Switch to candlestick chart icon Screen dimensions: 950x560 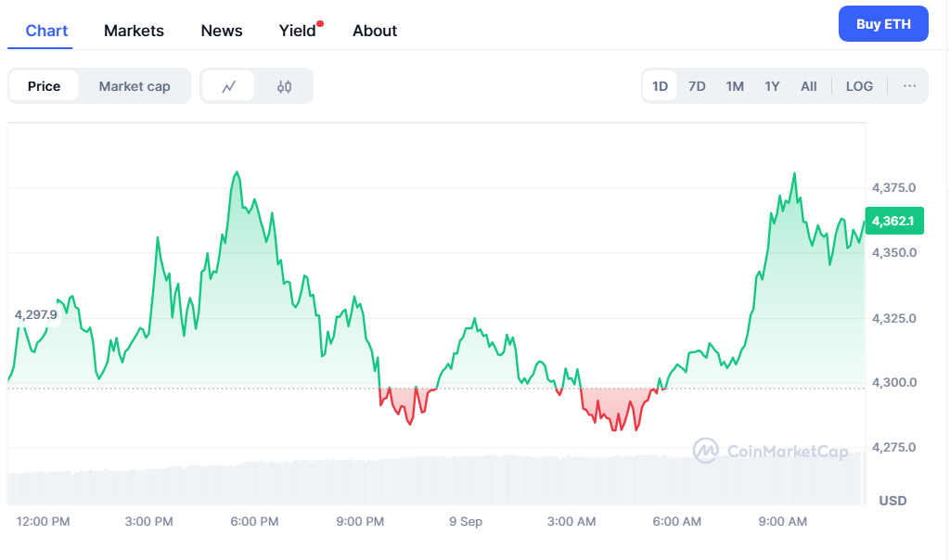284,86
